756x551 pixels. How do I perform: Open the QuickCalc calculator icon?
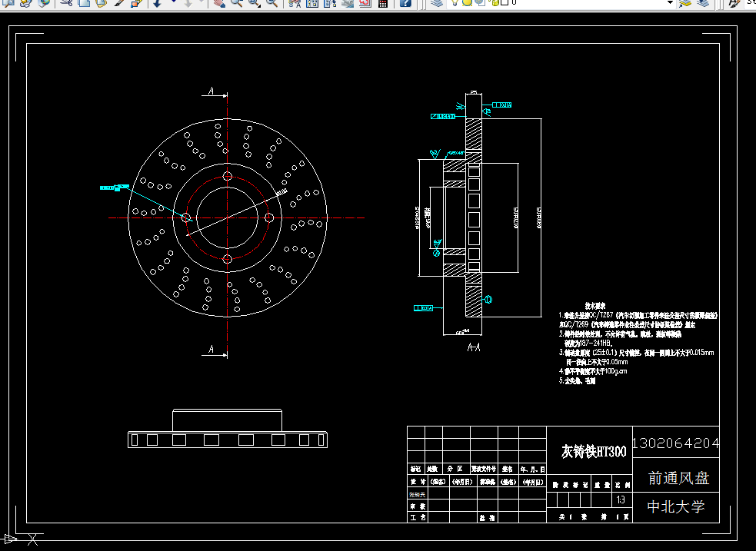click(383, 2)
